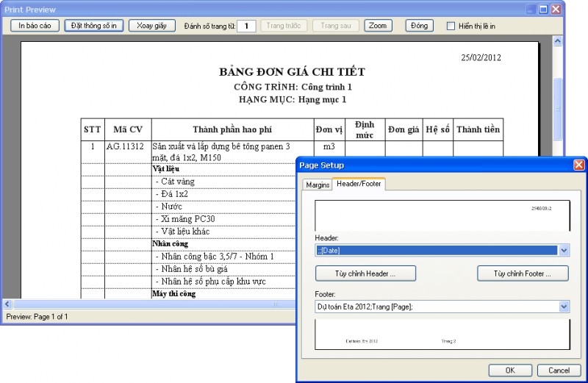Maximize the Print Preview window
Image resolution: width=588 pixels, height=383 pixels.
(543, 10)
